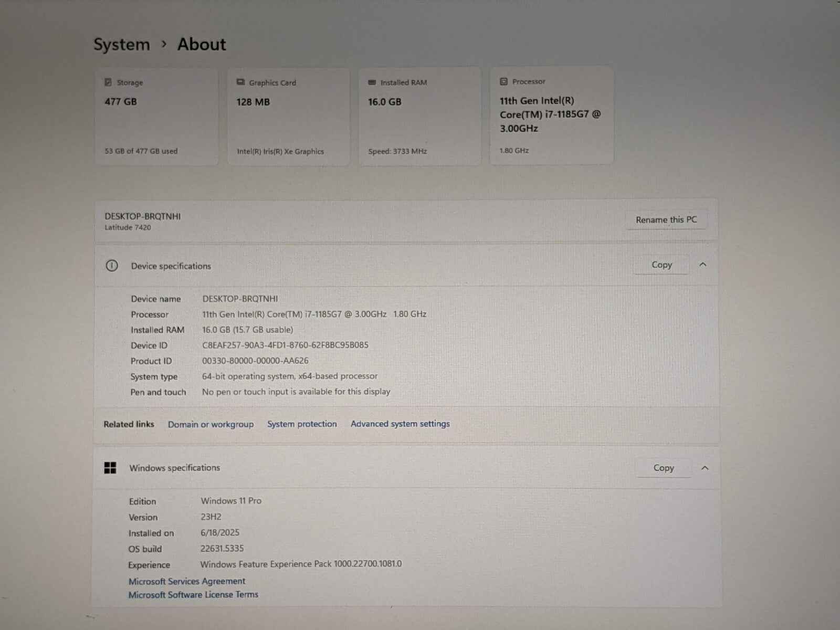Screen dimensions: 840x630
Task: Copy the device specifications
Action: click(661, 265)
